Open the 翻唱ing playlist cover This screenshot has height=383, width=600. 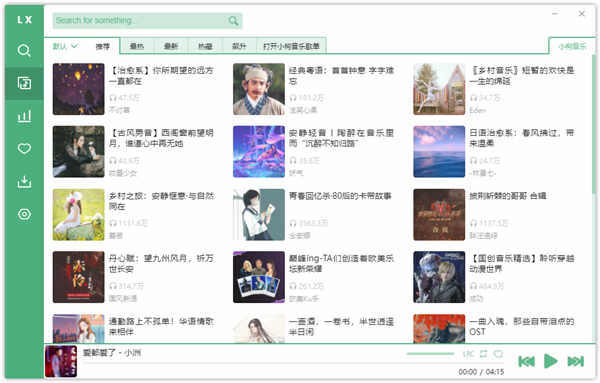click(259, 277)
